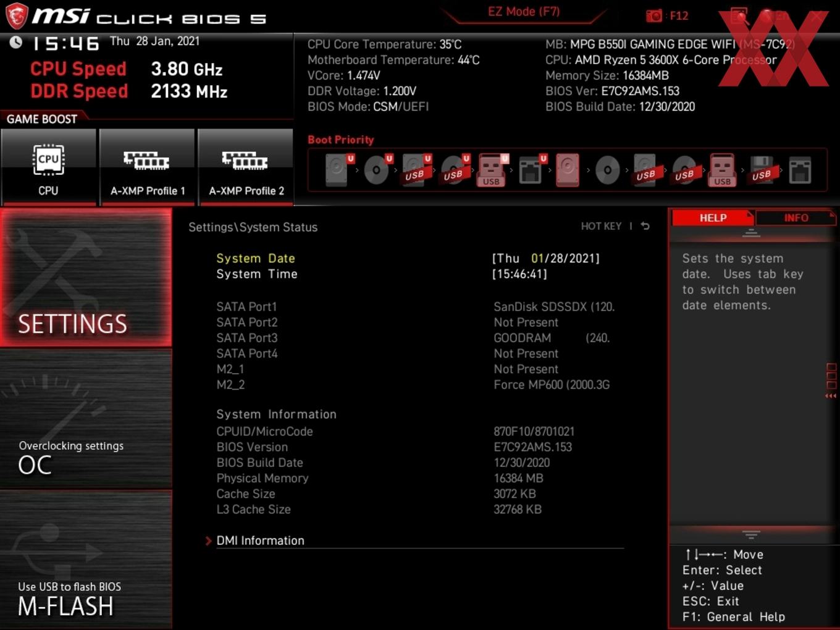The height and width of the screenshot is (630, 840).
Task: Click the GAME BOOST header label
Action: 42,119
